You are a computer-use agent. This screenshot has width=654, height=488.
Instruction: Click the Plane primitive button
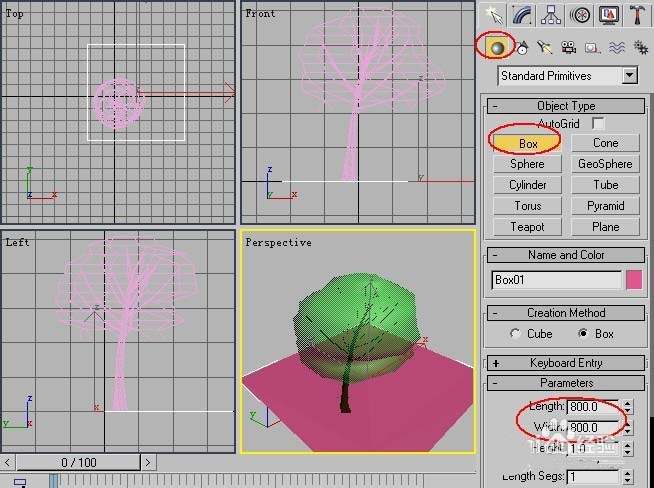tap(605, 227)
